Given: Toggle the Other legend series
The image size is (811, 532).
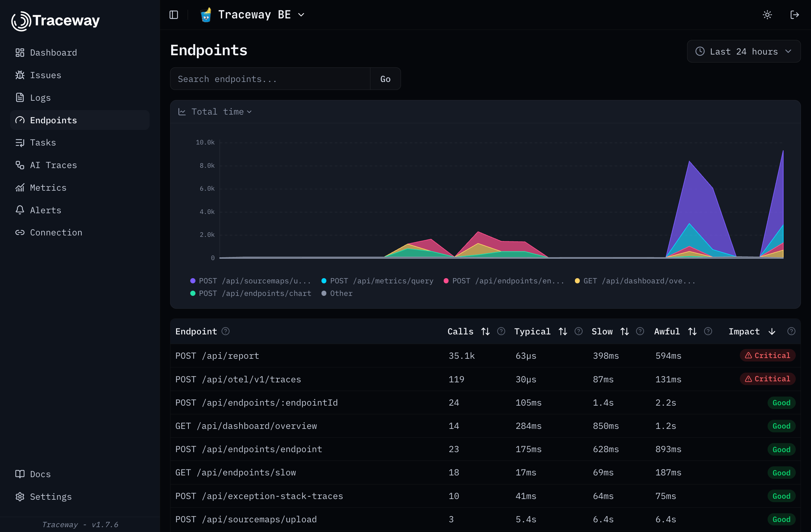Looking at the screenshot, I should pos(337,293).
